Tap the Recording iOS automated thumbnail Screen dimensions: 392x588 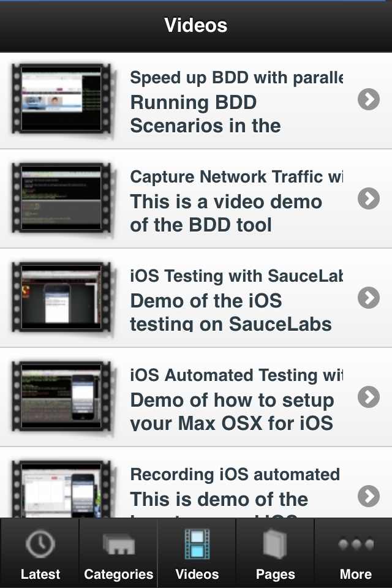(61, 489)
